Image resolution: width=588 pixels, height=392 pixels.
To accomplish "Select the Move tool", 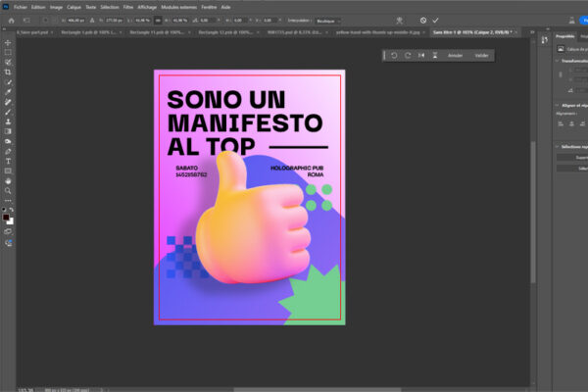I will point(8,42).
